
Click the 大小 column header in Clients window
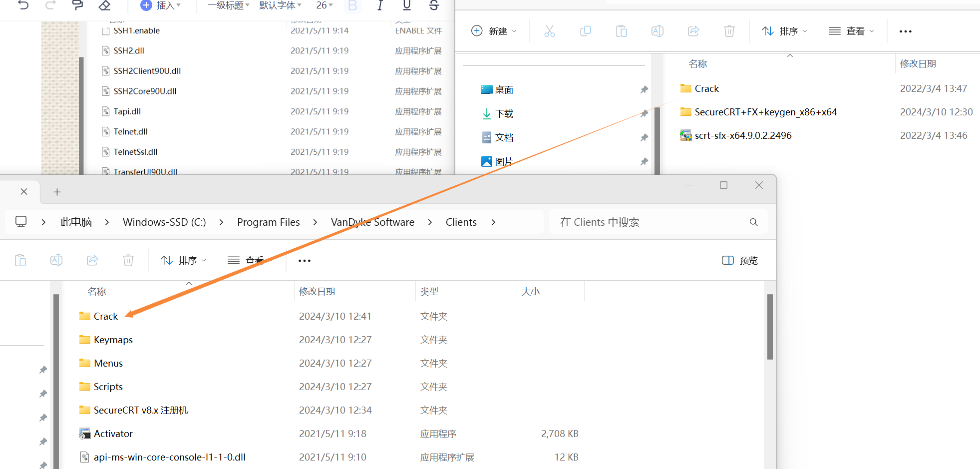coord(531,292)
